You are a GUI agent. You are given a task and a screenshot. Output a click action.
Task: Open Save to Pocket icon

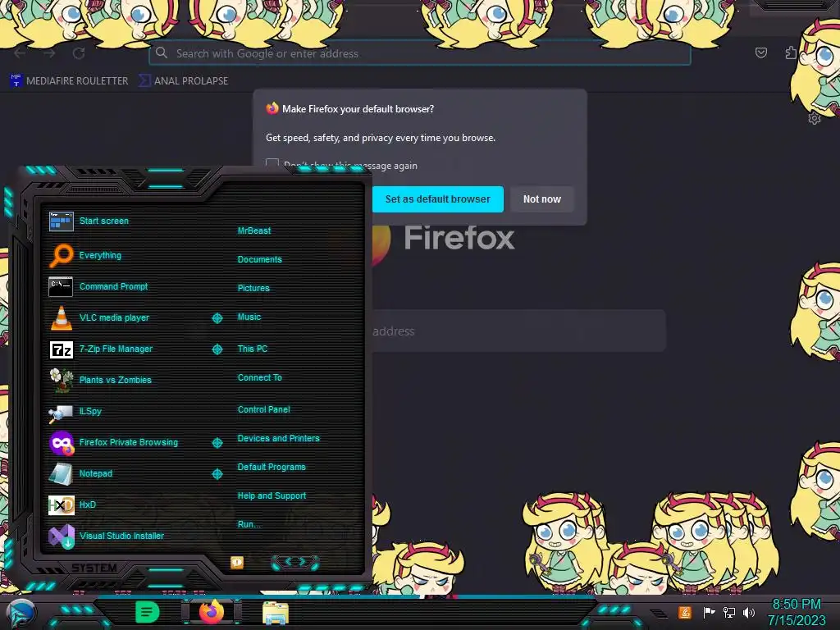760,52
